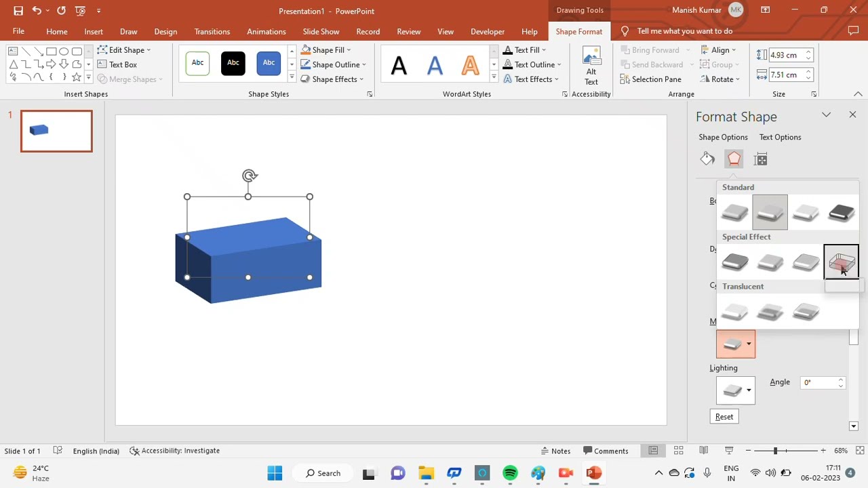Start Slide Show from status bar

click(x=729, y=451)
